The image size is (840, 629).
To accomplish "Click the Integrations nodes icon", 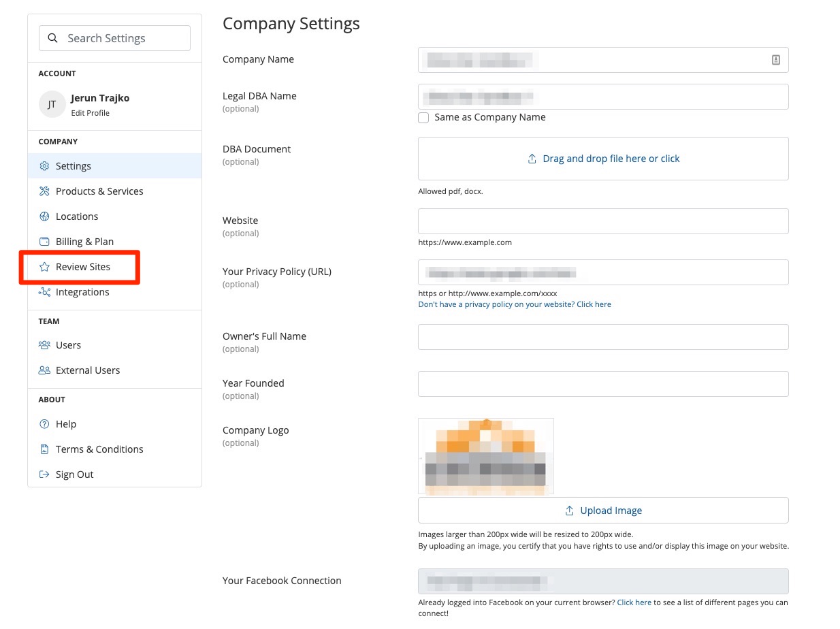I will click(x=44, y=292).
